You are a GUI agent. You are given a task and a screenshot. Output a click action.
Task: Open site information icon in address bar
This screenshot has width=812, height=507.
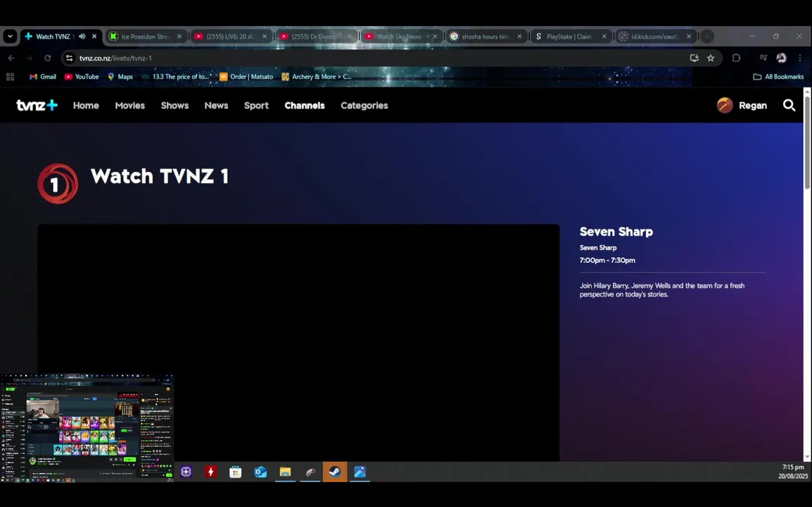[x=70, y=58]
